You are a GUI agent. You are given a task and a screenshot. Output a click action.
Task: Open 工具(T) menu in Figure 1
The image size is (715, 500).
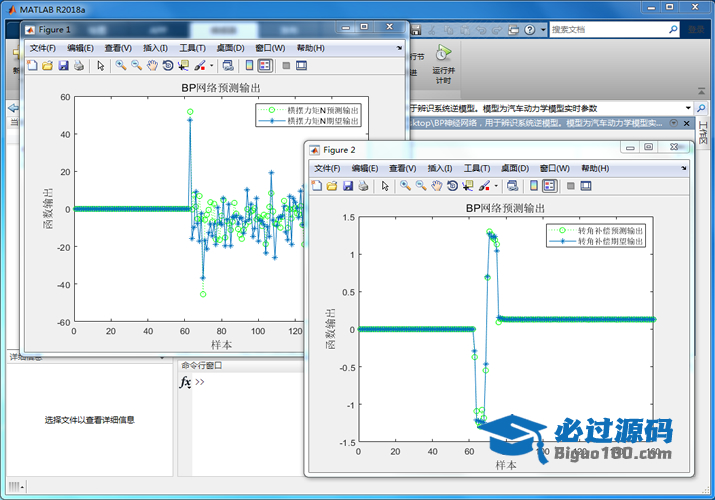(192, 48)
